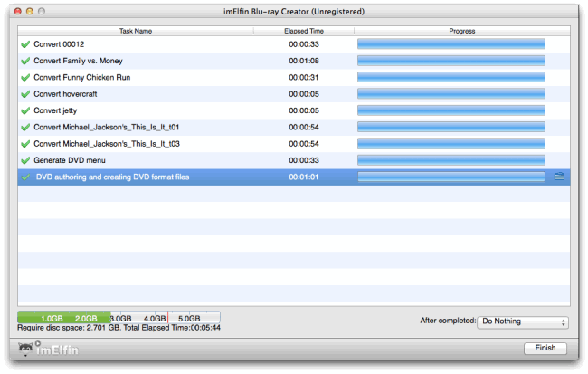588x374 pixels.
Task: Click the After completed label
Action: pyautogui.click(x=448, y=321)
